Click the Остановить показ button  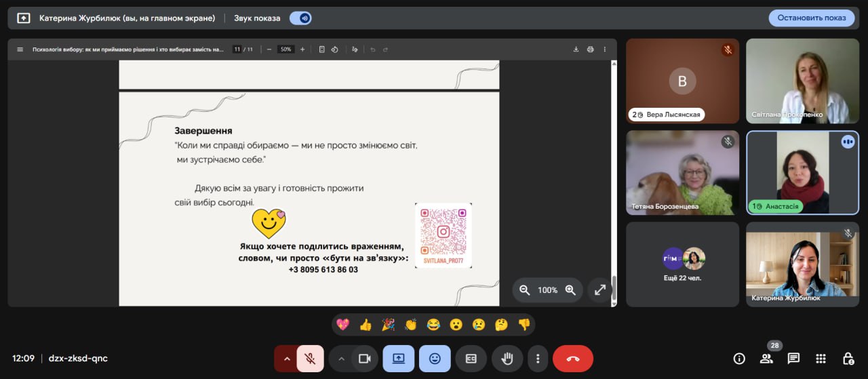tap(811, 18)
